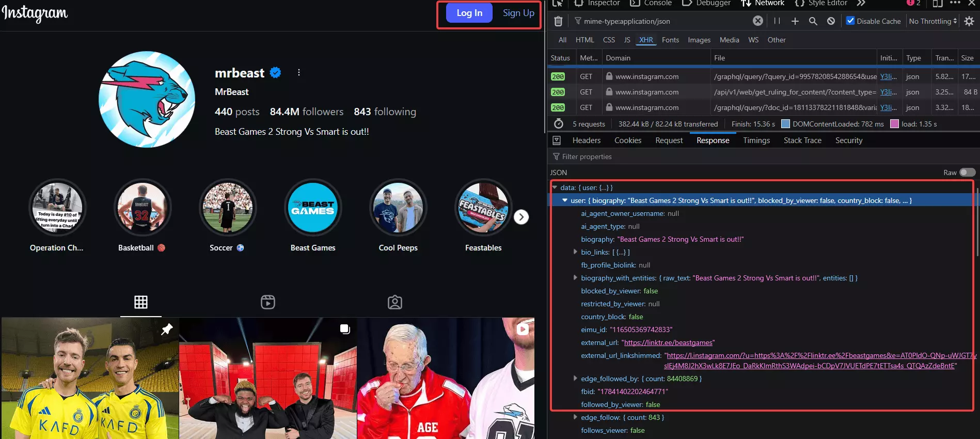Select the Images filter type
Viewport: 980px width, 439px height.
[x=699, y=40]
